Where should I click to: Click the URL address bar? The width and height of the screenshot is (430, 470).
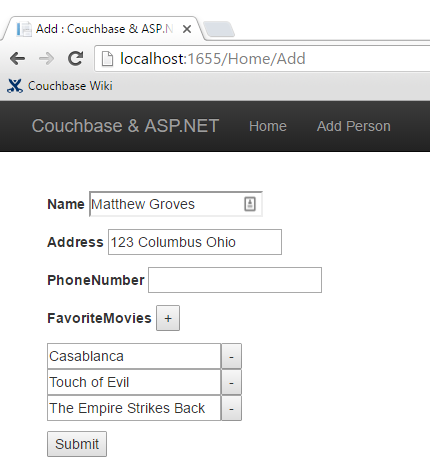coord(263,59)
